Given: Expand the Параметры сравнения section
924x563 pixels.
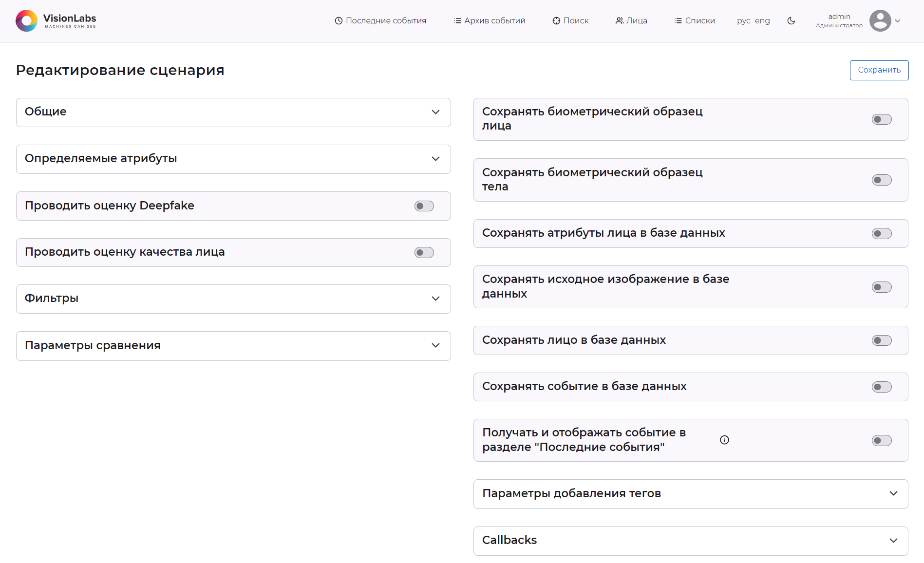Looking at the screenshot, I should click(233, 346).
